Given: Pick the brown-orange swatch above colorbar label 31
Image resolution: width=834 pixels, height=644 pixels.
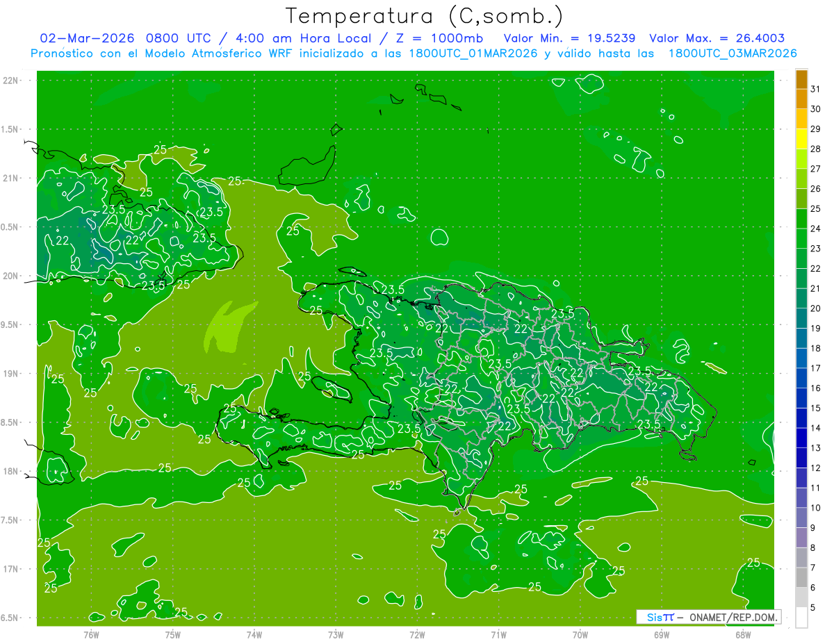Looking at the screenshot, I should (x=801, y=80).
